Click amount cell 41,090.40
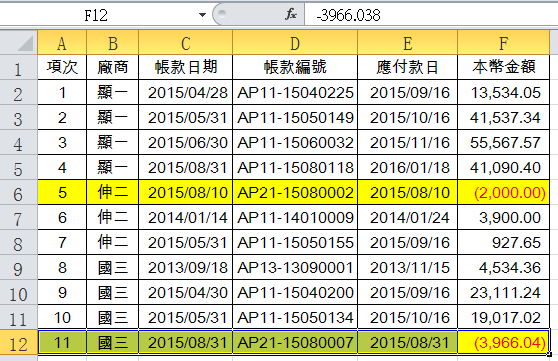Screen dimensions: 558x361 (504, 167)
